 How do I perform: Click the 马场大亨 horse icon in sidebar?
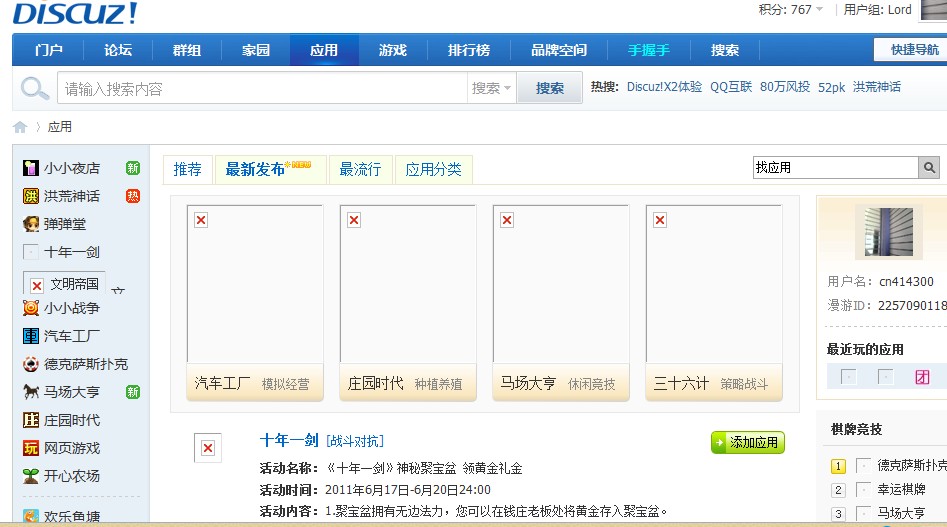click(30, 392)
